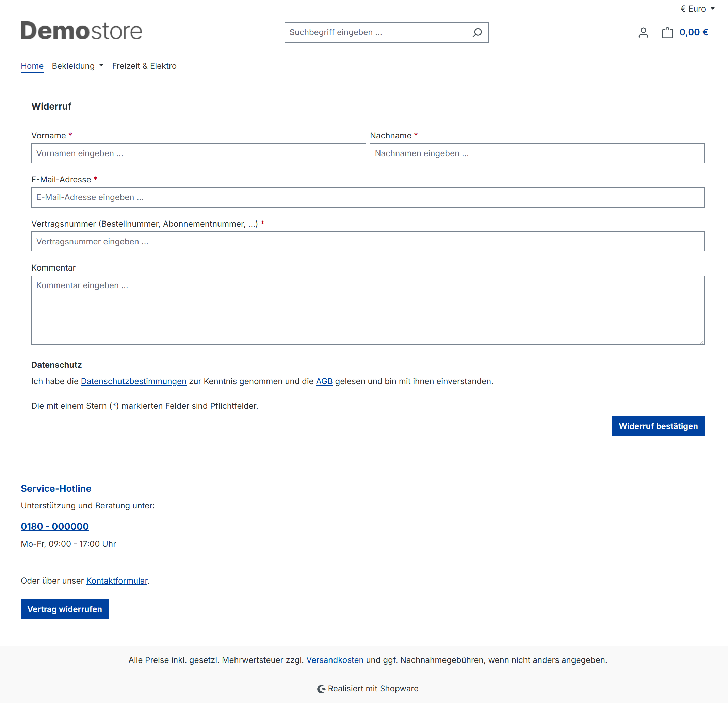Click the Widerruf heading
This screenshot has height=703, width=728.
[x=51, y=106]
